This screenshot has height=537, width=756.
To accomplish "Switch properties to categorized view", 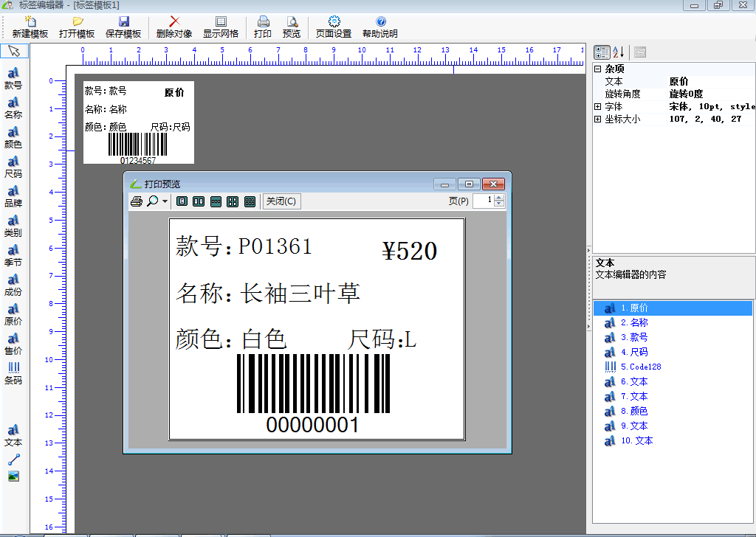I will point(602,52).
